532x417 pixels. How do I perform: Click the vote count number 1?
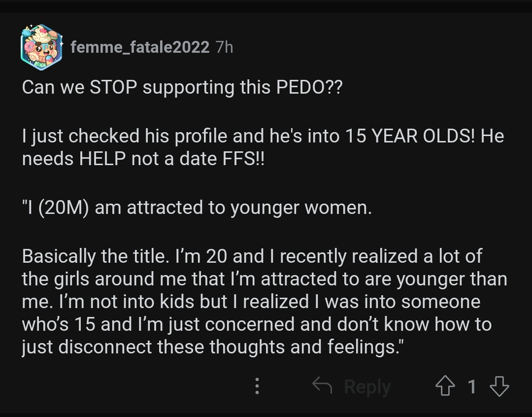pos(471,386)
